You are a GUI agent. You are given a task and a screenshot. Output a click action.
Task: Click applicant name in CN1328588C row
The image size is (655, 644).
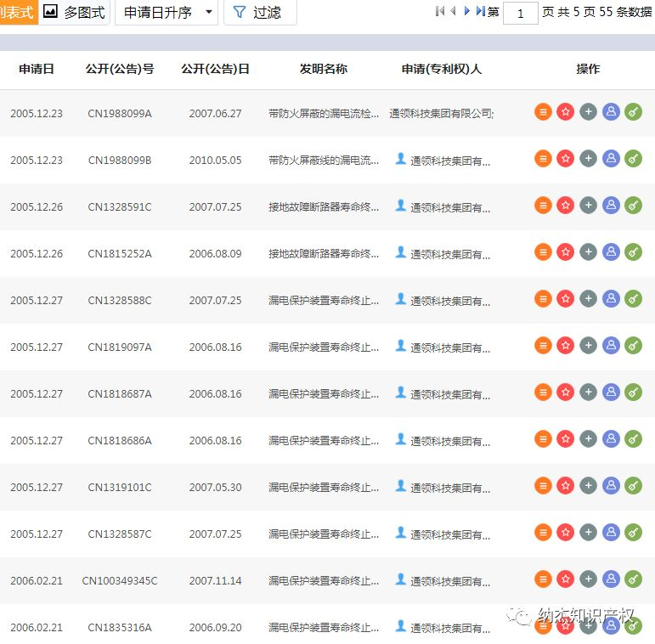450,301
